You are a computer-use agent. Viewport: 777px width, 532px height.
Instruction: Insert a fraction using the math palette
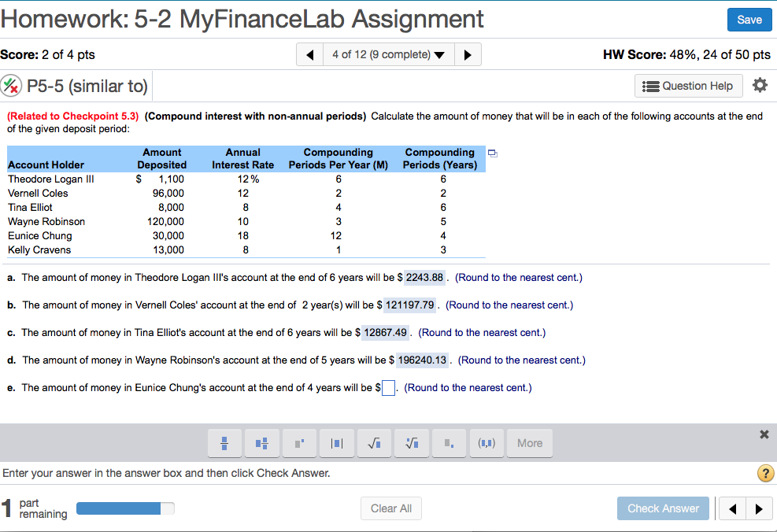pos(224,443)
